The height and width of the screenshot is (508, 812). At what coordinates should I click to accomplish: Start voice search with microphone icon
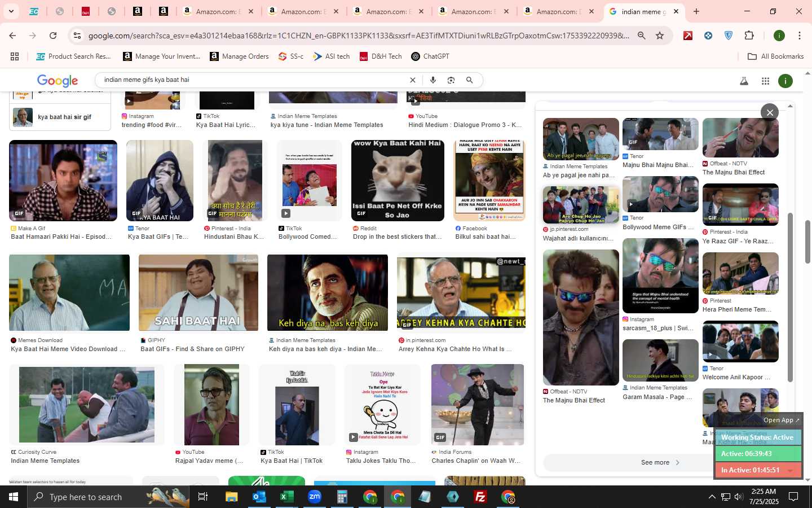coord(433,80)
